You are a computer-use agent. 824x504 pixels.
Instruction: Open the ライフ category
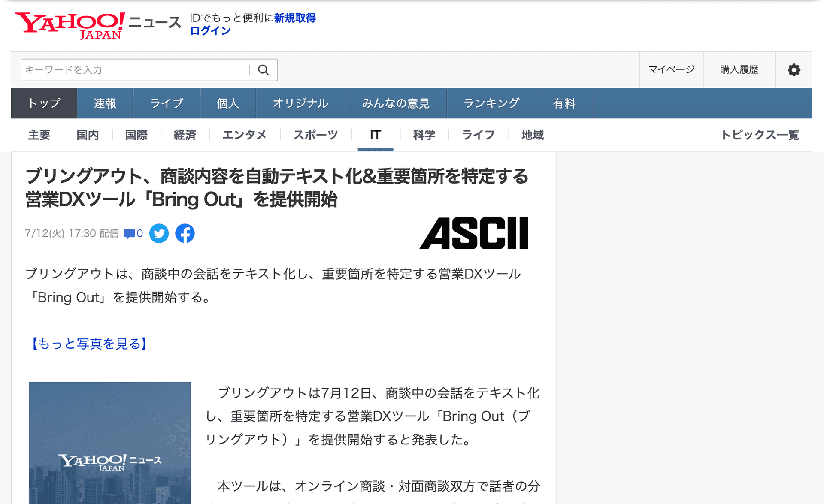point(478,135)
